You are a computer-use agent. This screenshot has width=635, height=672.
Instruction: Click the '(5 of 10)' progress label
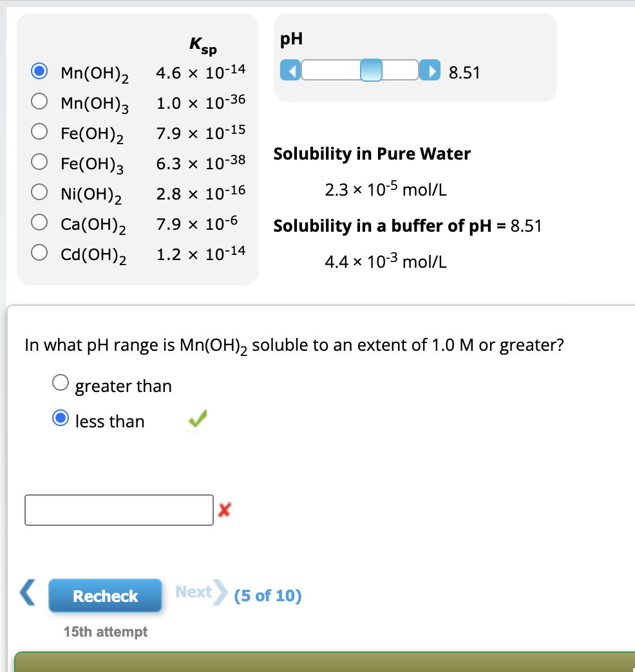(268, 595)
